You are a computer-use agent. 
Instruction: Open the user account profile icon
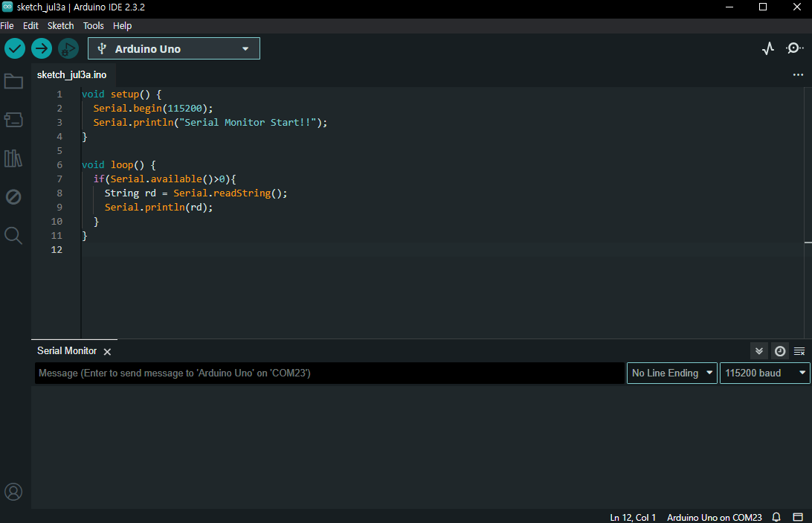point(13,491)
